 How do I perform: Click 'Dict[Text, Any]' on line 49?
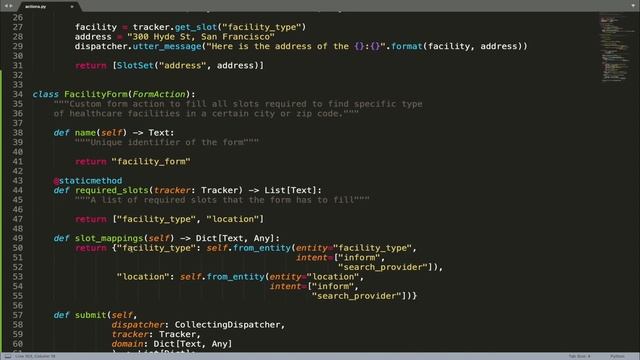click(x=235, y=238)
